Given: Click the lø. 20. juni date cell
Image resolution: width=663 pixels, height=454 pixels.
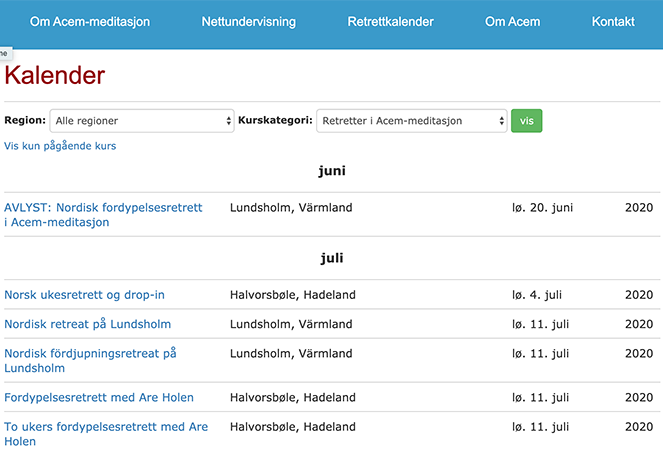Looking at the screenshot, I should 541,208.
